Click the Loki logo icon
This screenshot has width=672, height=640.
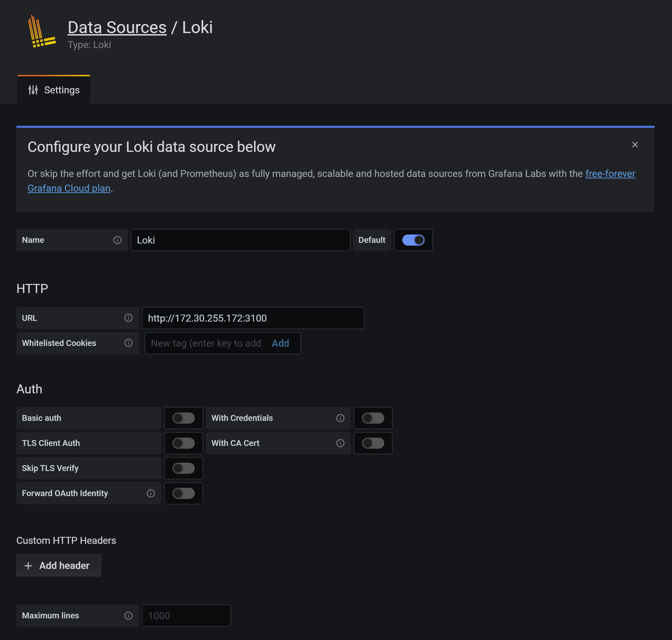click(x=41, y=32)
